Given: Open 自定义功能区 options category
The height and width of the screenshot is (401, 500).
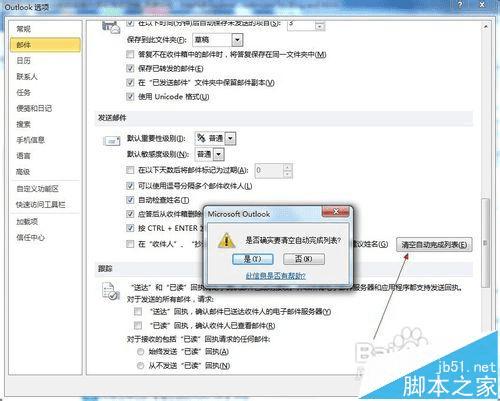Looking at the screenshot, I should click(x=37, y=189).
